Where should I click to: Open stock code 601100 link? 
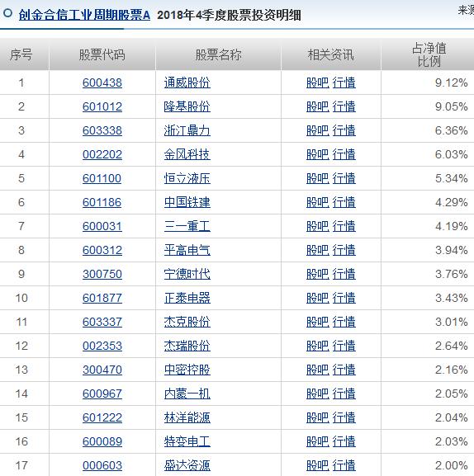tap(102, 178)
